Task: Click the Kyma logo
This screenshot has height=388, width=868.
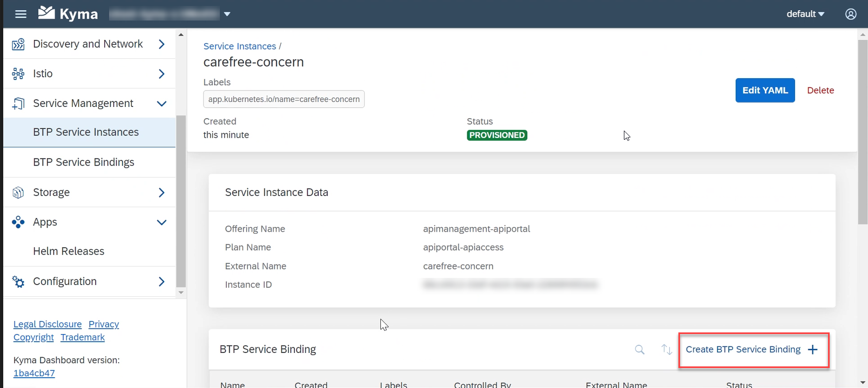Action: (x=68, y=13)
